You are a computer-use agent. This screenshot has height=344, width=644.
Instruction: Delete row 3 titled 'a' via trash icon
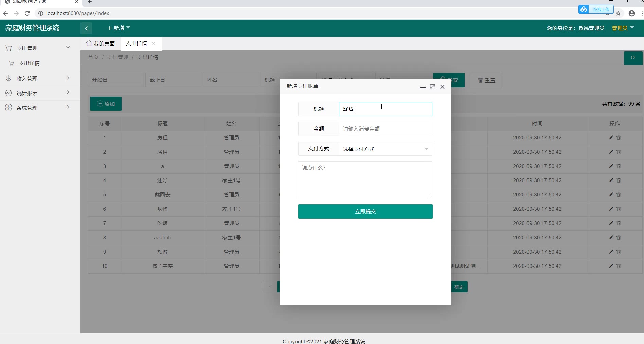(x=619, y=166)
